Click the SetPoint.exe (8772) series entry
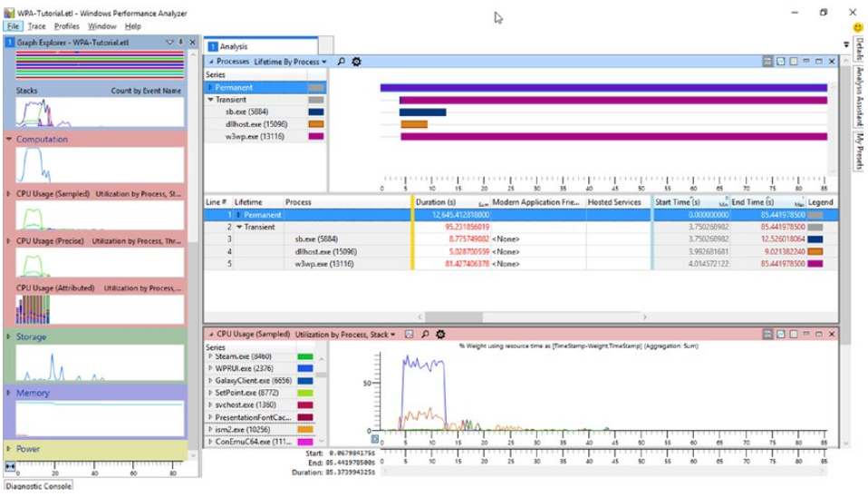 tap(246, 393)
